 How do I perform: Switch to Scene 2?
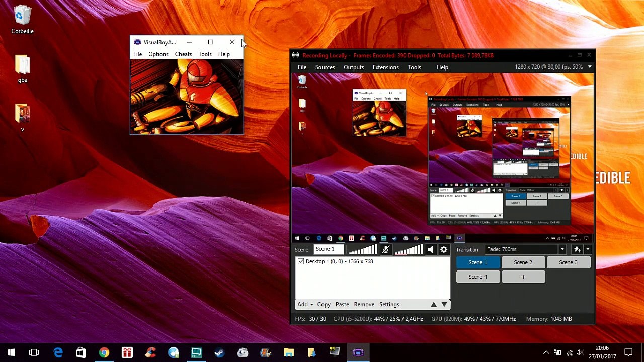coord(523,262)
